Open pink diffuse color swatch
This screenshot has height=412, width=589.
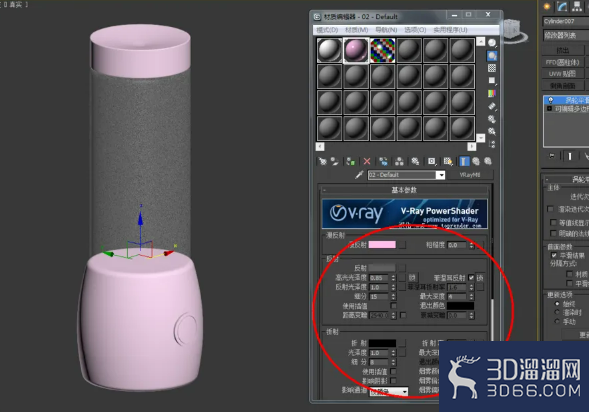click(x=382, y=245)
